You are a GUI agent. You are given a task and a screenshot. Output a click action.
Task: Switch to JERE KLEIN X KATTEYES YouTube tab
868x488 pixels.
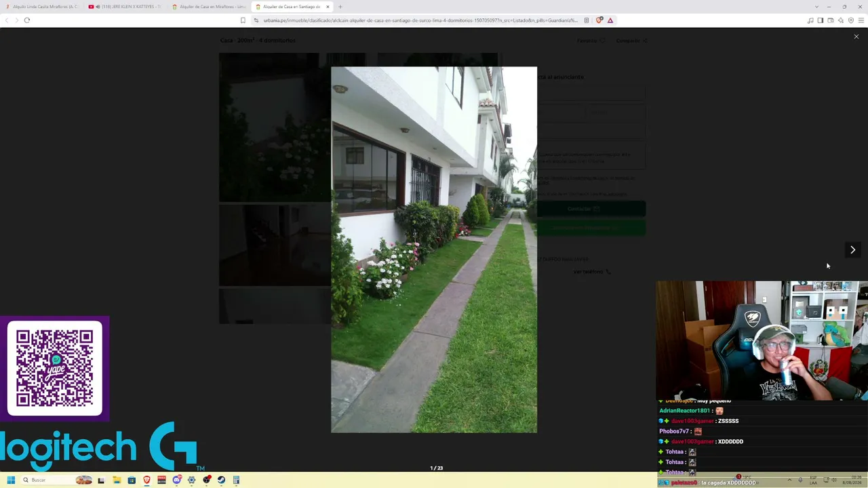pos(125,7)
